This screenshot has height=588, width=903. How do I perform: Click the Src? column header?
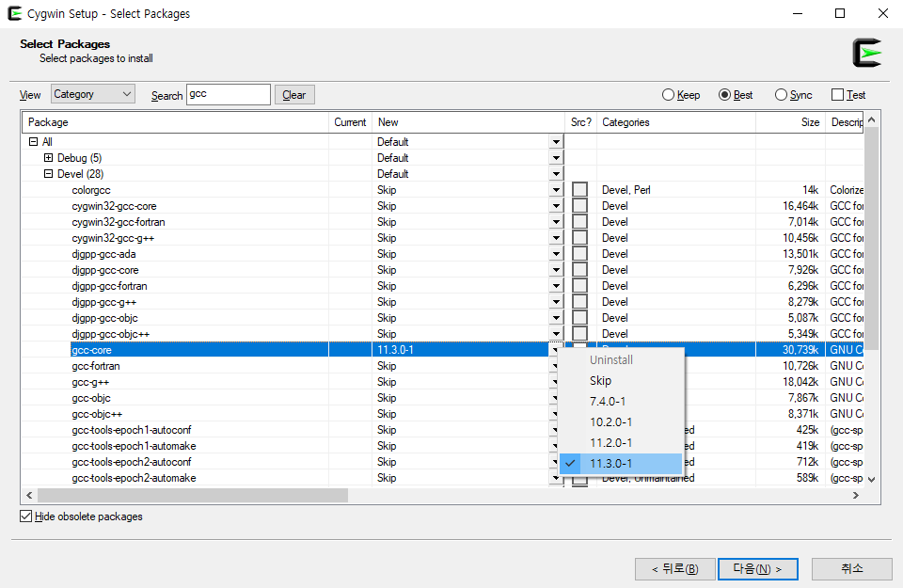pos(581,122)
